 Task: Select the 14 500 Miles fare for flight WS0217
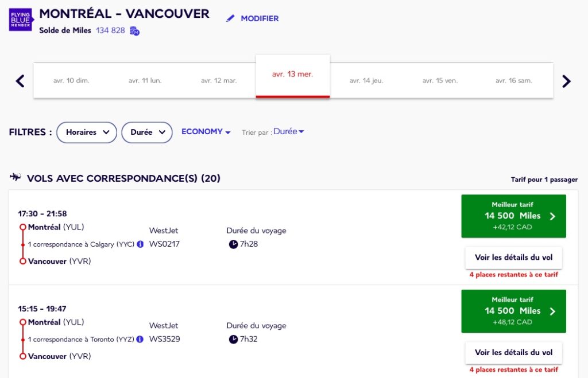[x=513, y=216]
